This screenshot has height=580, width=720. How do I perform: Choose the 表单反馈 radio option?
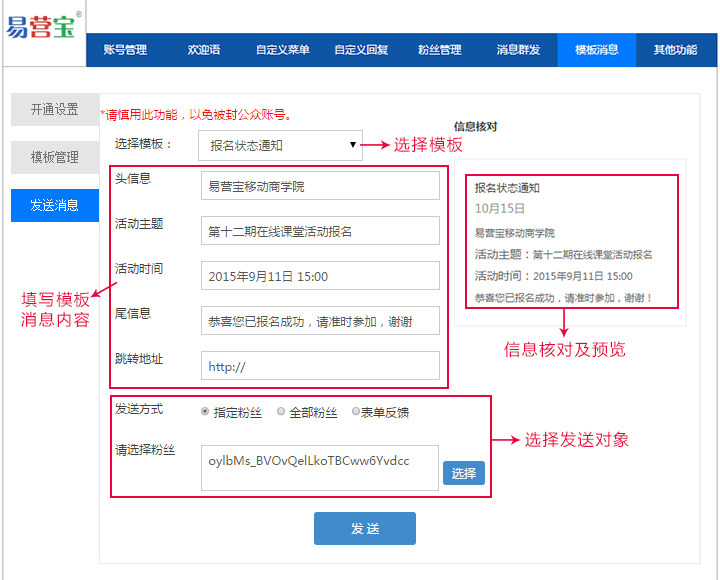(x=356, y=412)
